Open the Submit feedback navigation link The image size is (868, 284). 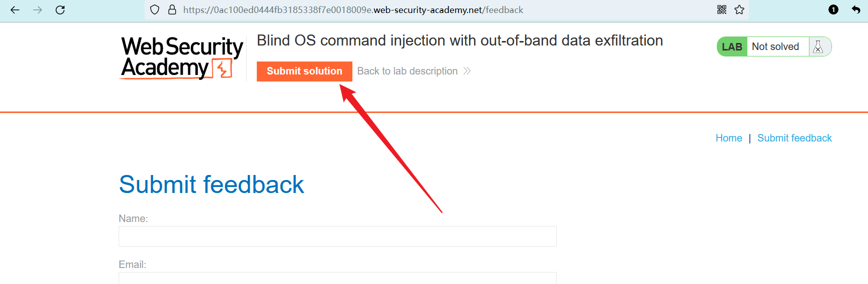coord(794,138)
